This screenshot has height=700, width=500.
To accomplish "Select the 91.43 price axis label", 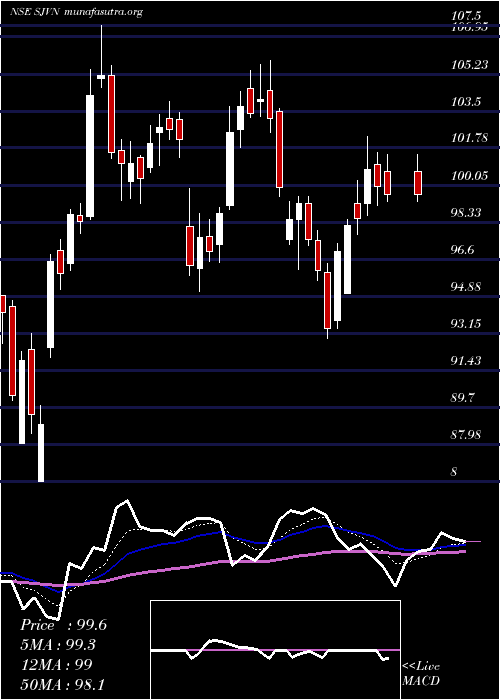I will [466, 361].
